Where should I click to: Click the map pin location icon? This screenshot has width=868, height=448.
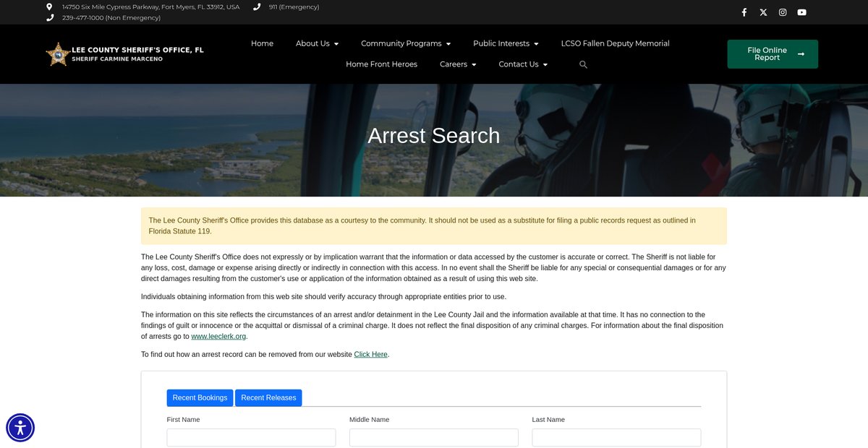(49, 7)
